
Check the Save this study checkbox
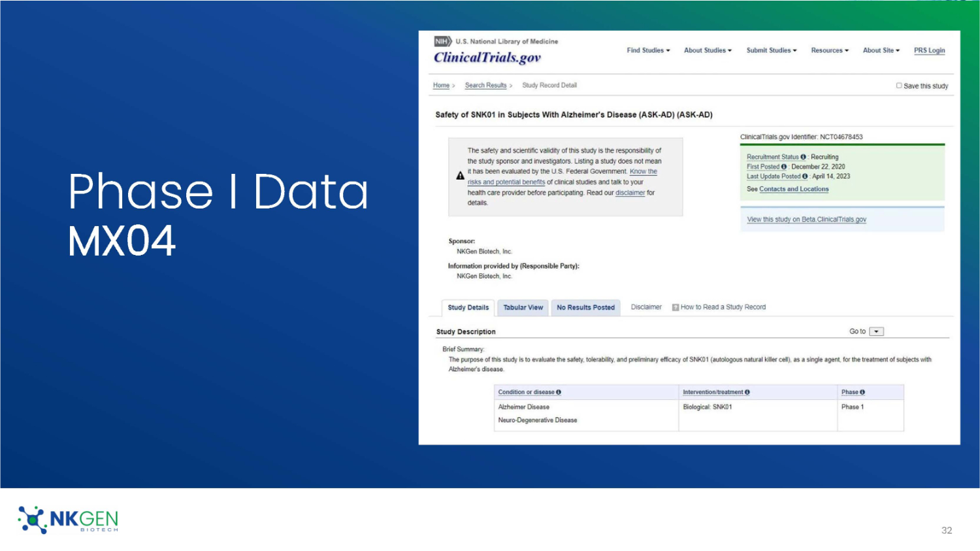899,86
